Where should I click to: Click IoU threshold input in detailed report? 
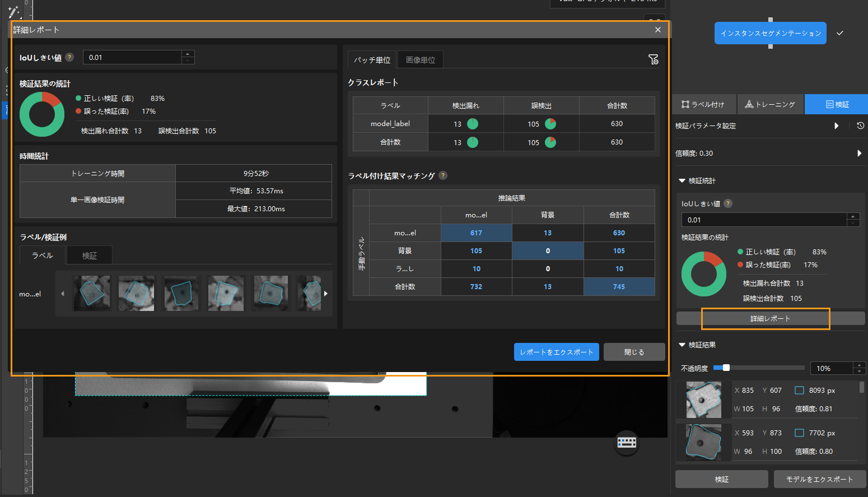(x=133, y=57)
